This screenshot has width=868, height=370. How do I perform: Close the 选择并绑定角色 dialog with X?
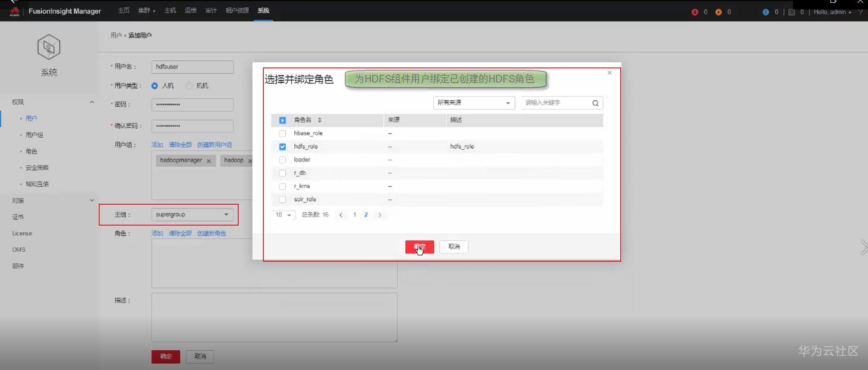click(610, 73)
